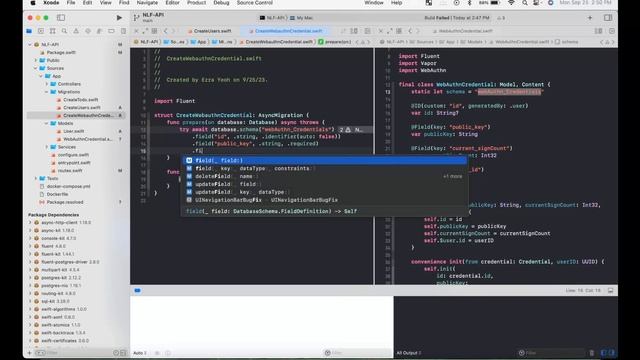Open the Issue navigator warning icon
This screenshot has height=360, width=640.
pos(76,31)
